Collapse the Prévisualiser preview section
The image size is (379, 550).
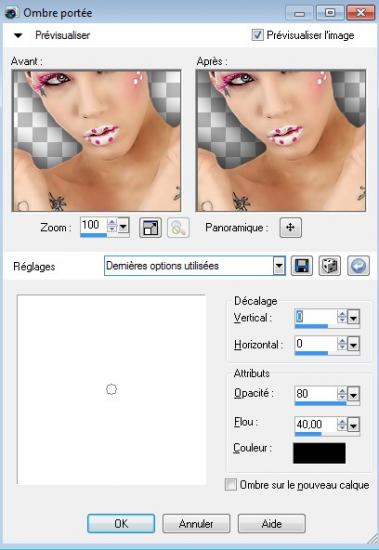pyautogui.click(x=18, y=35)
